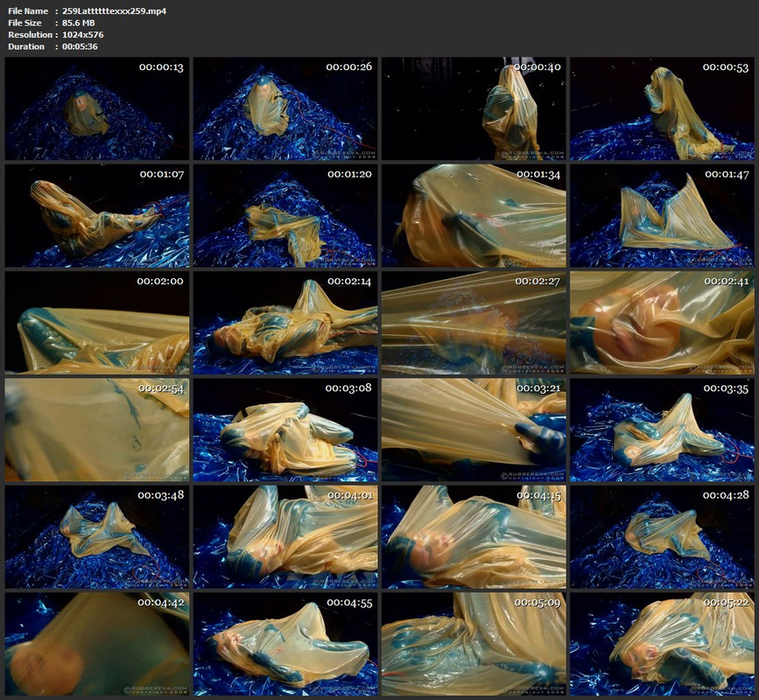Click the frame at 00:02:14

(x=285, y=323)
